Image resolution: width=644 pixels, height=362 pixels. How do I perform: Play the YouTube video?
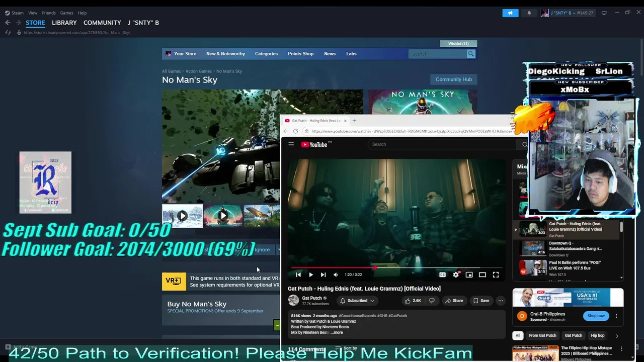click(311, 275)
